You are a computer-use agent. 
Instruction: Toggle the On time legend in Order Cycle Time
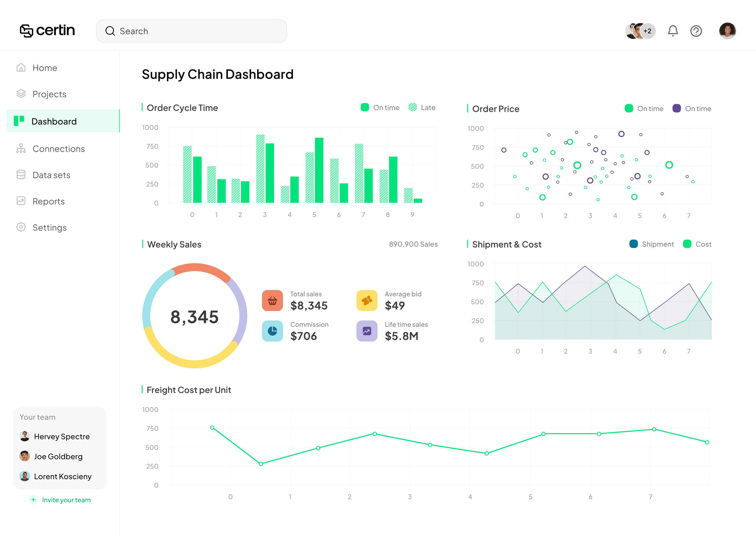380,107
